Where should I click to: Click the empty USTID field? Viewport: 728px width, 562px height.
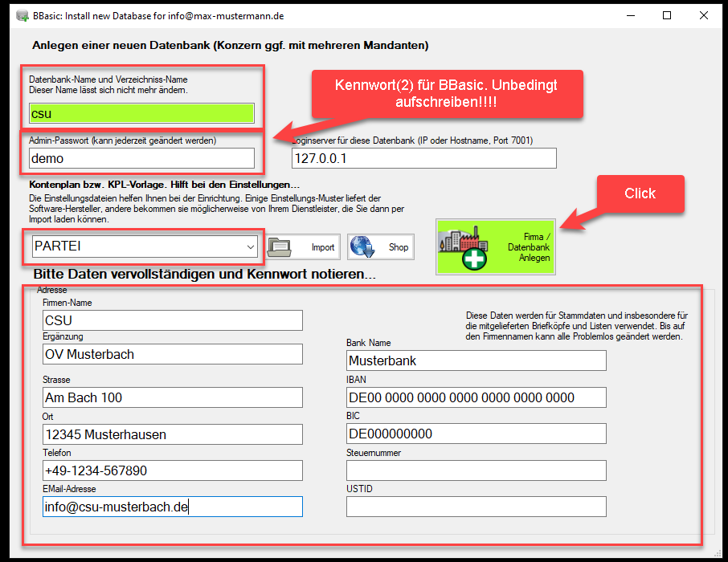[x=476, y=507]
